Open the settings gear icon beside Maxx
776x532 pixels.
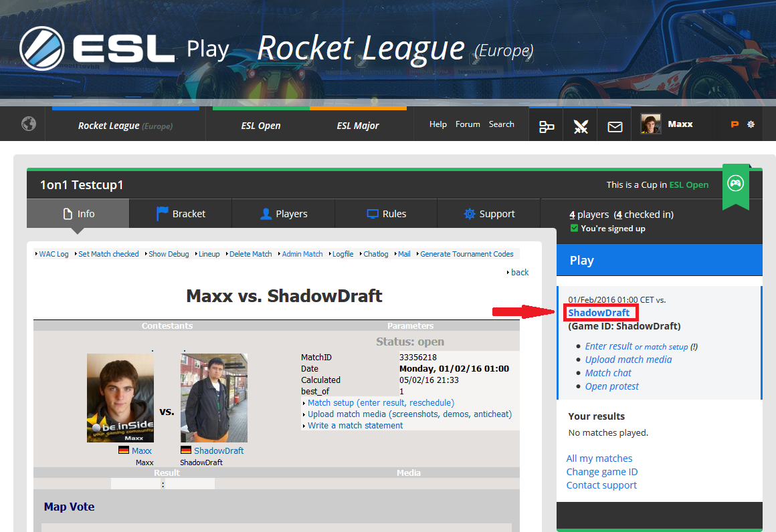751,124
